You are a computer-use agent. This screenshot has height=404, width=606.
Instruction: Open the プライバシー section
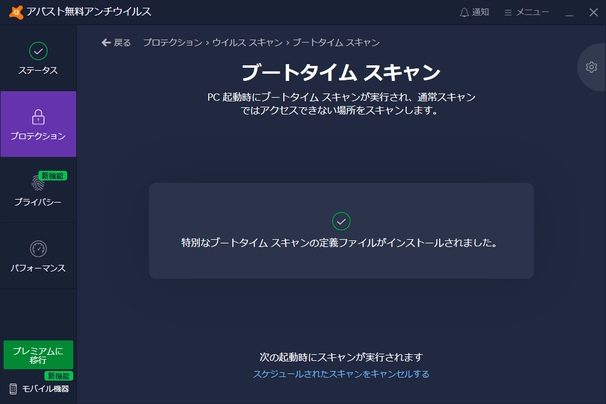(x=38, y=190)
